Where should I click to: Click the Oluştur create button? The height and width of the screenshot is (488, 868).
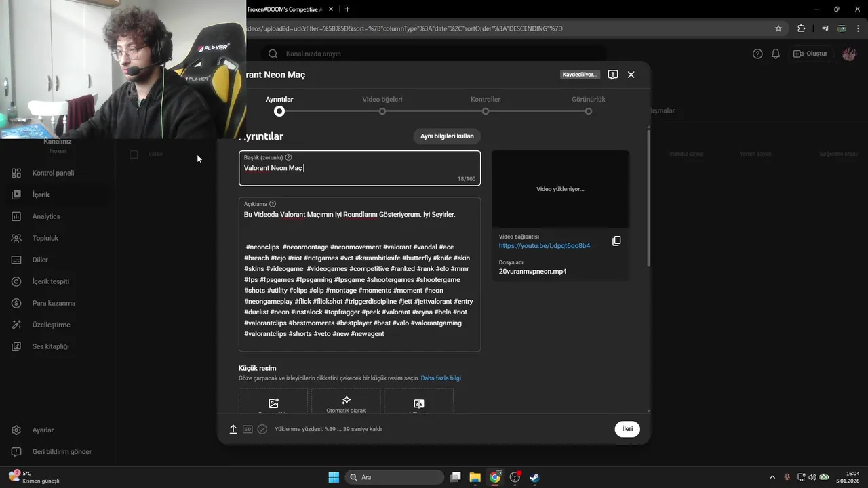click(x=811, y=54)
